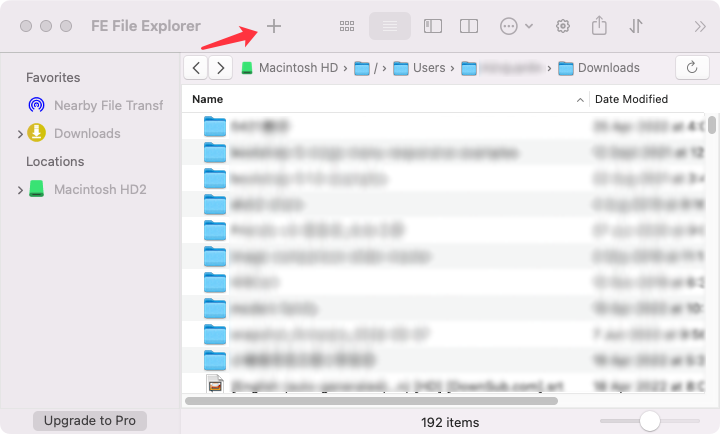Refresh the current folder listing

(692, 68)
